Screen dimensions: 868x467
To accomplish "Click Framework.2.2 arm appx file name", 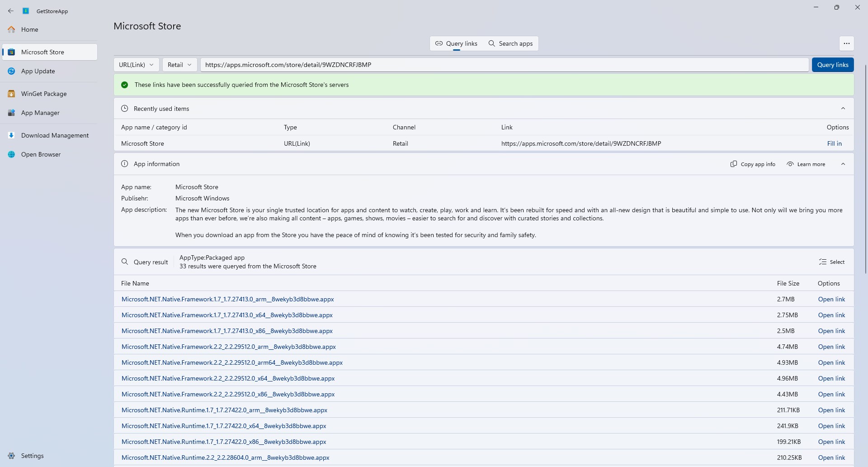I will click(229, 347).
